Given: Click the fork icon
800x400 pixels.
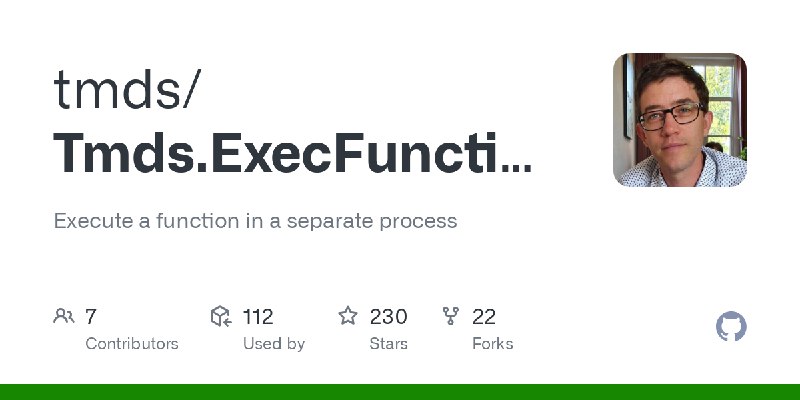Looking at the screenshot, I should [451, 316].
